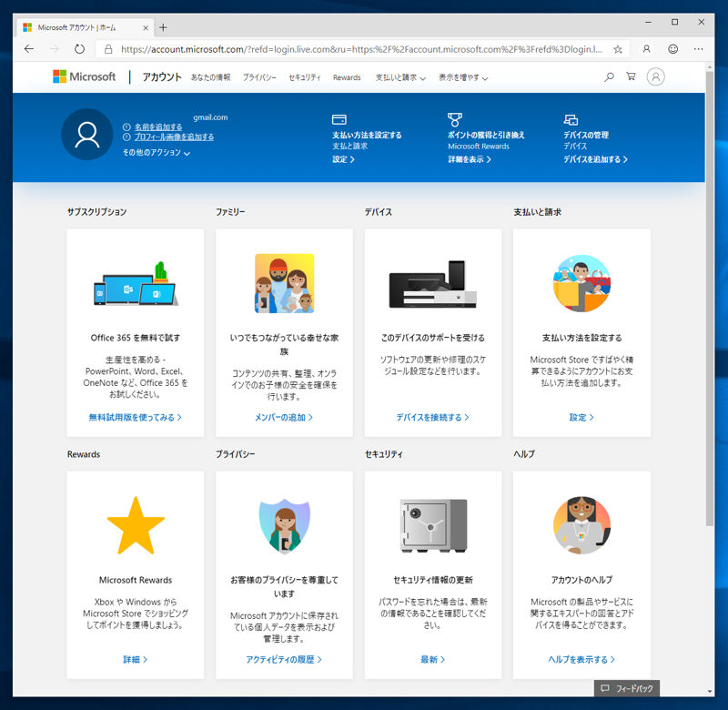Expand その他のアクション menu

(156, 152)
